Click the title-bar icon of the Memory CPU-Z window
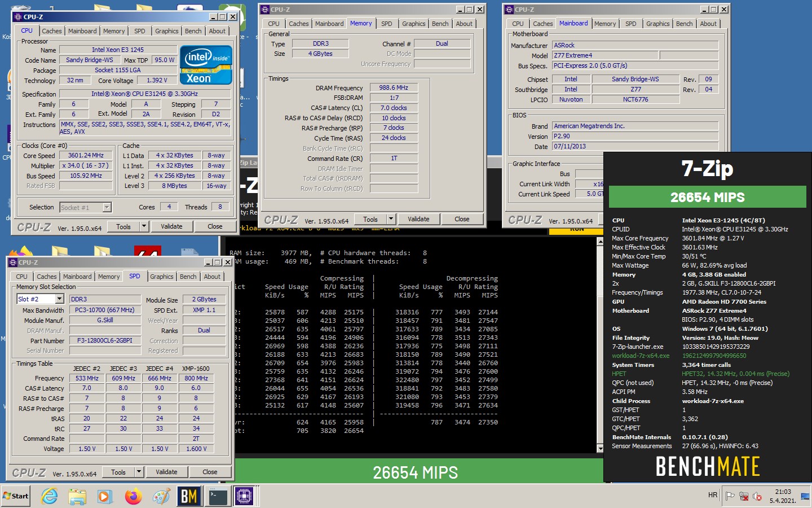Screen dimensions: 812x508 click(x=265, y=10)
